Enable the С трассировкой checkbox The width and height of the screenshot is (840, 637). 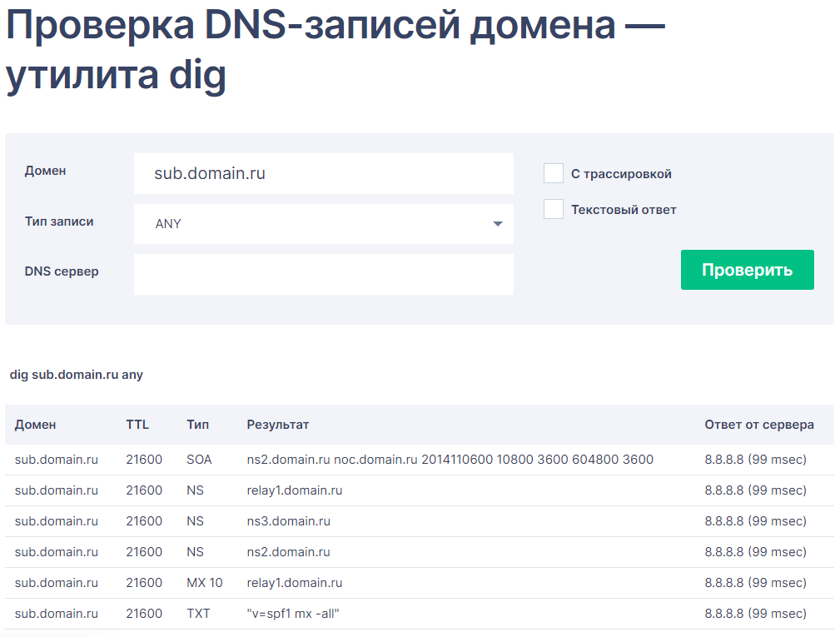[554, 173]
